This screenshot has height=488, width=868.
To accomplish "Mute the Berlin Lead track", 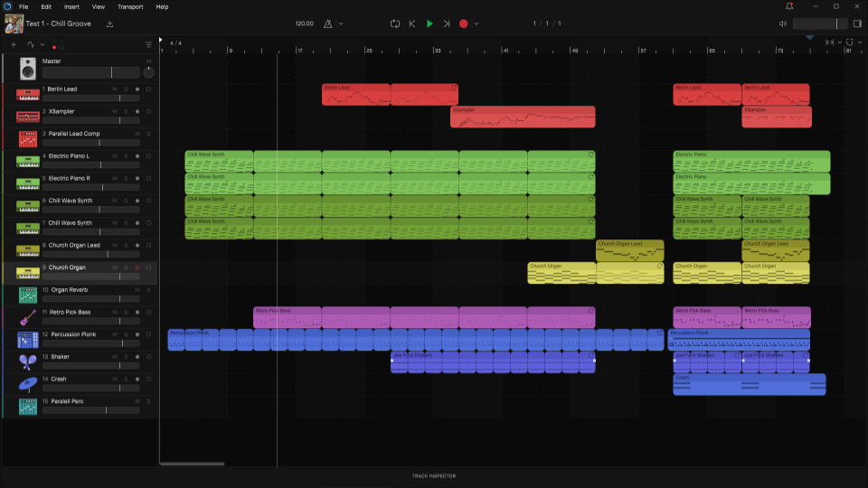I will (115, 89).
